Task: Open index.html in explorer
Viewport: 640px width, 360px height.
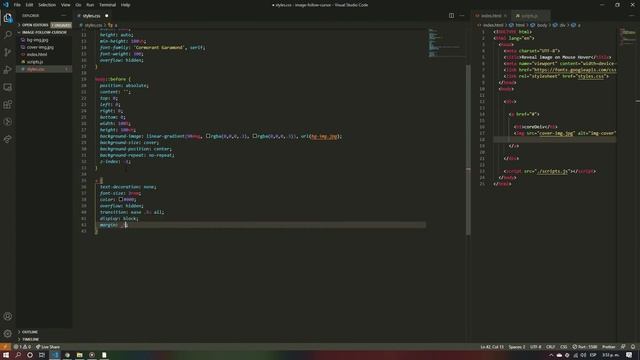Action: pos(37,54)
